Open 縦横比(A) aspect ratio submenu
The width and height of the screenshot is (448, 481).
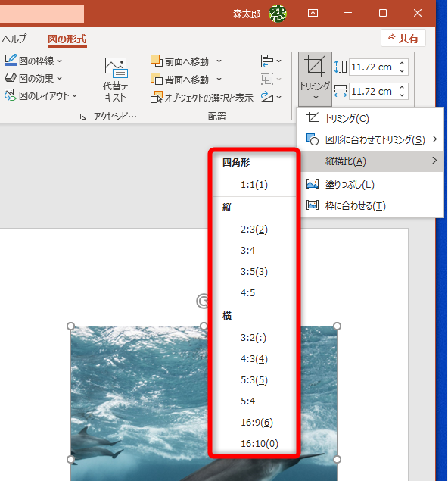click(372, 161)
